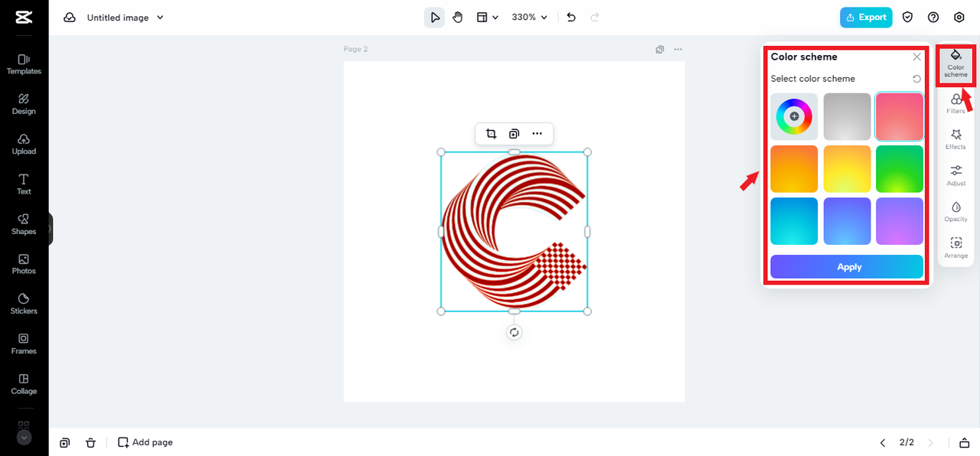
Task: Open Page 2 more options menu
Action: click(x=678, y=50)
